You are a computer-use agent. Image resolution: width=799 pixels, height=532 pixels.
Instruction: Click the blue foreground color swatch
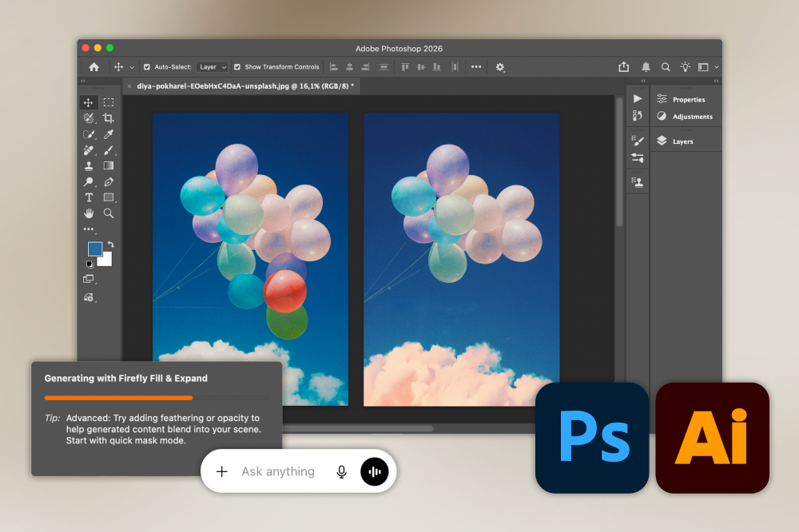(x=95, y=248)
